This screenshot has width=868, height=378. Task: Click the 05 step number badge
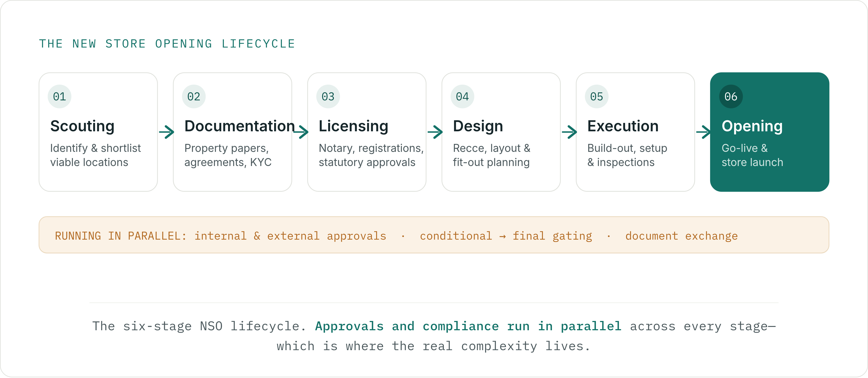(x=596, y=96)
